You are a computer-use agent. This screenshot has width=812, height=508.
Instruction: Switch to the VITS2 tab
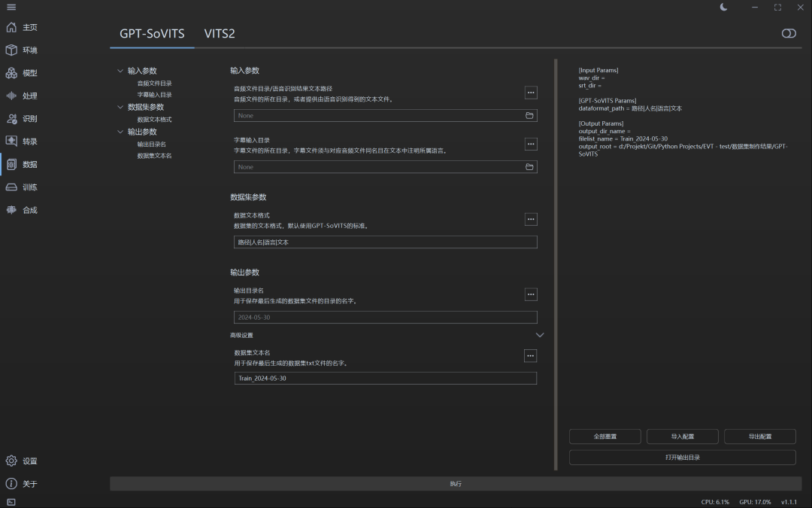click(x=220, y=34)
